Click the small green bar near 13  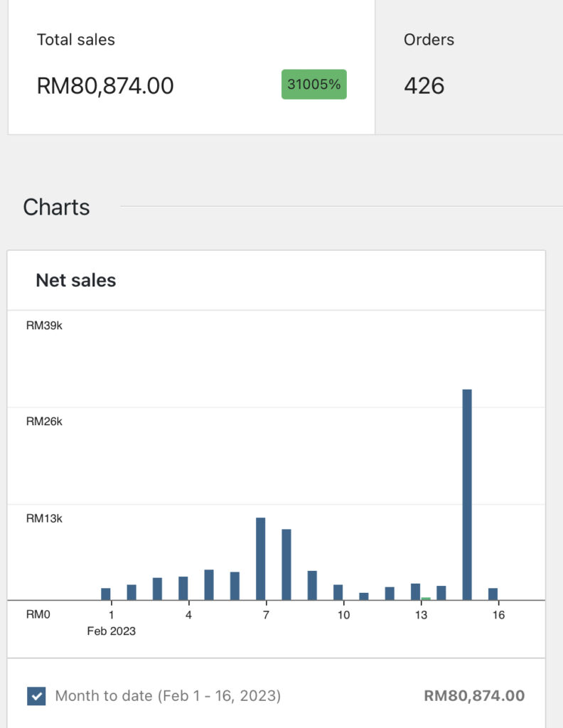pos(426,599)
